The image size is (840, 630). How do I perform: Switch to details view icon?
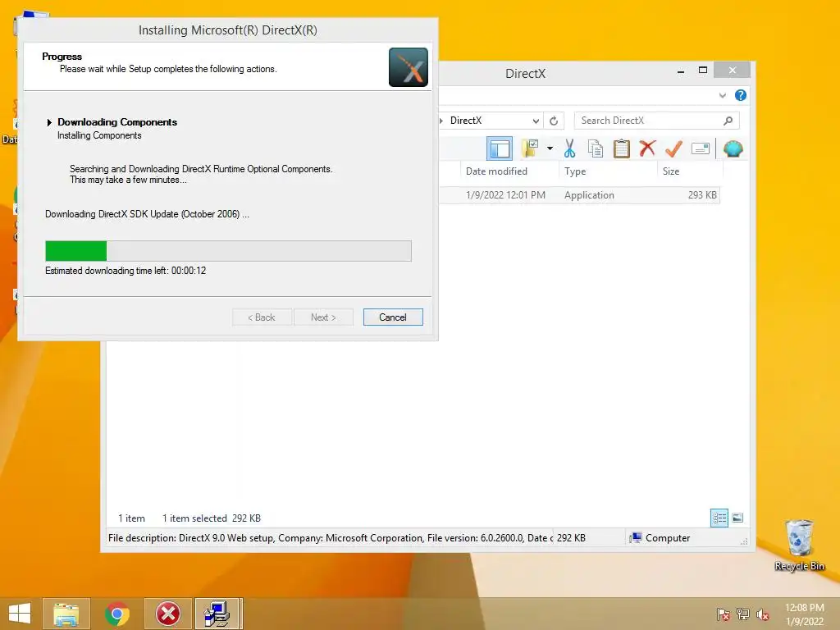[719, 518]
